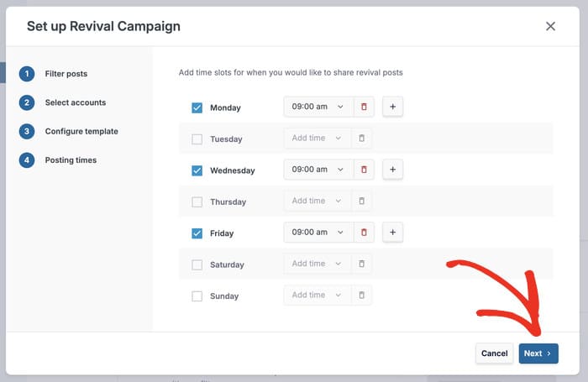Screen dimensions: 588x382
Task: Add another time slot for Friday
Action: [x=392, y=233]
